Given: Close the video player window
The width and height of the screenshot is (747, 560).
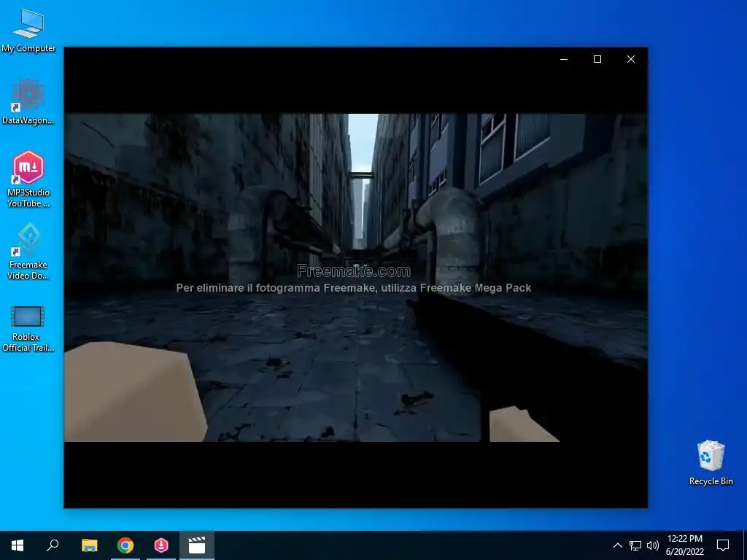Looking at the screenshot, I should [x=631, y=59].
